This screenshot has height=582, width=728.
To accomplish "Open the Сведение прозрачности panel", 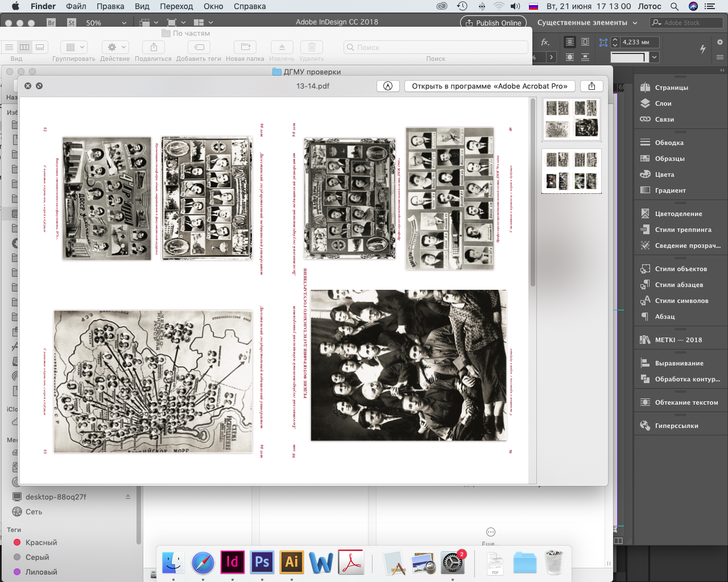I will [x=680, y=246].
